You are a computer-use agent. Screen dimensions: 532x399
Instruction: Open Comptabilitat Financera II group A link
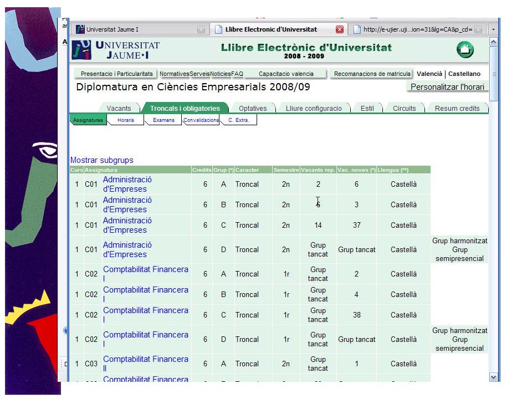pos(146,364)
